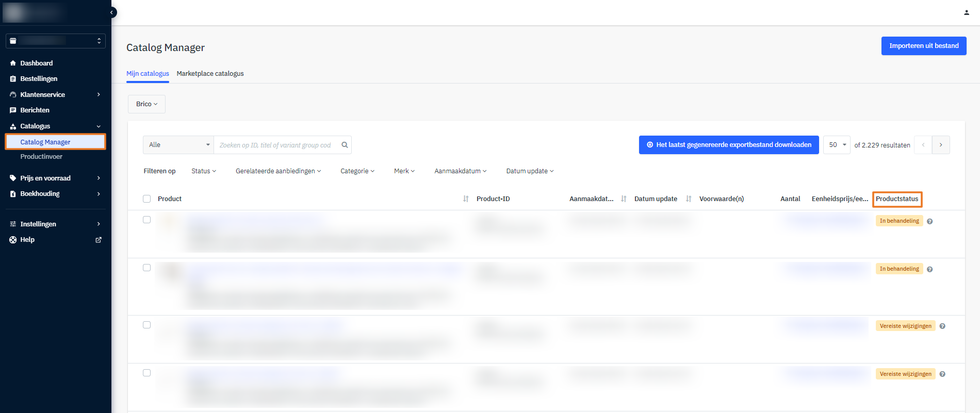Open Bestellingen in the sidebar
This screenshot has height=413, width=980.
39,79
